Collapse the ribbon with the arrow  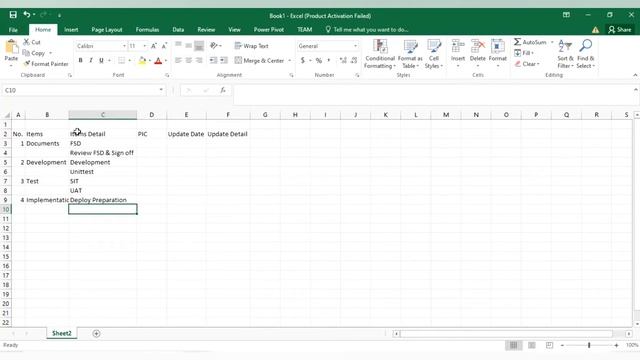pos(635,75)
